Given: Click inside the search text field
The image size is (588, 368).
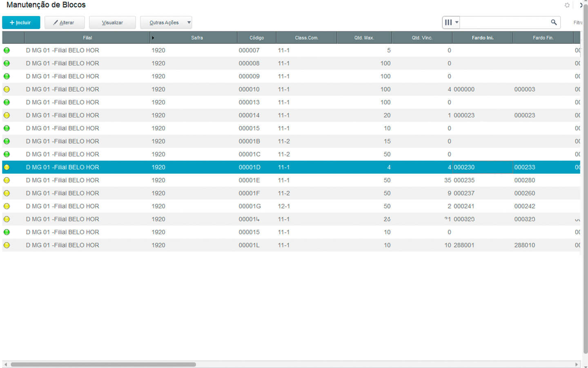Looking at the screenshot, I should (x=504, y=22).
